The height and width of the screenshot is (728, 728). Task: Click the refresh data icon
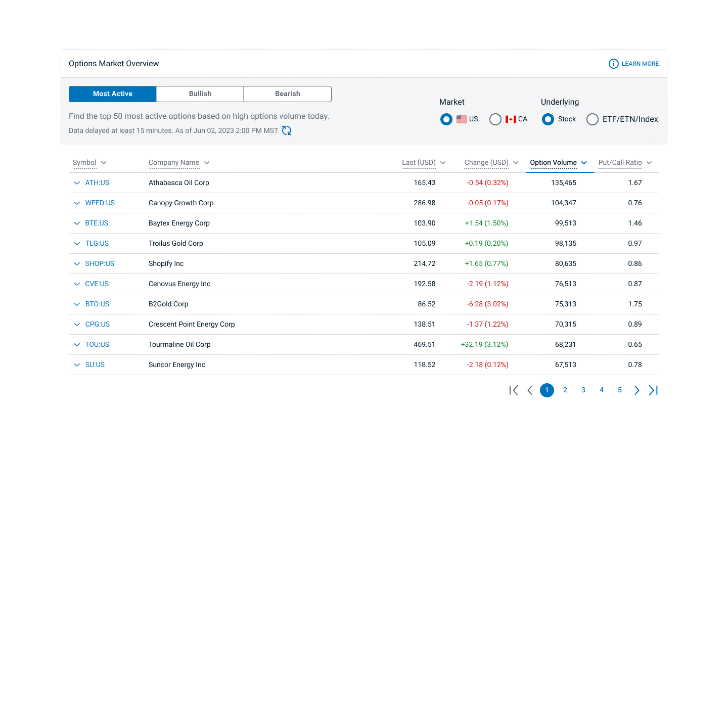pyautogui.click(x=287, y=130)
